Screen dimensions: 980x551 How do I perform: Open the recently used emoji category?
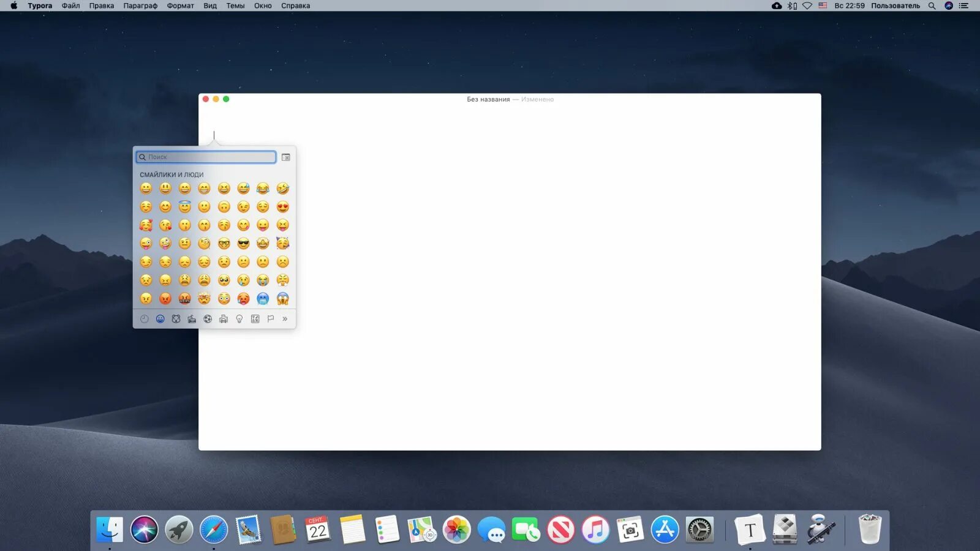click(145, 319)
